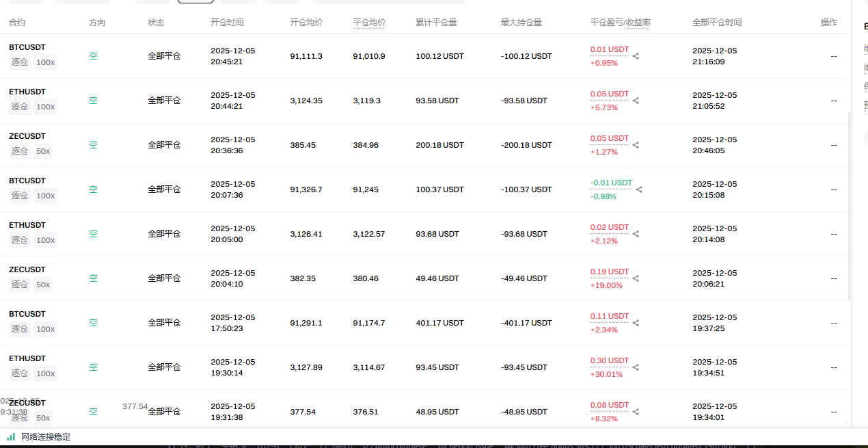
Task: Click 全部平仓 status on the first row
Action: click(x=164, y=55)
